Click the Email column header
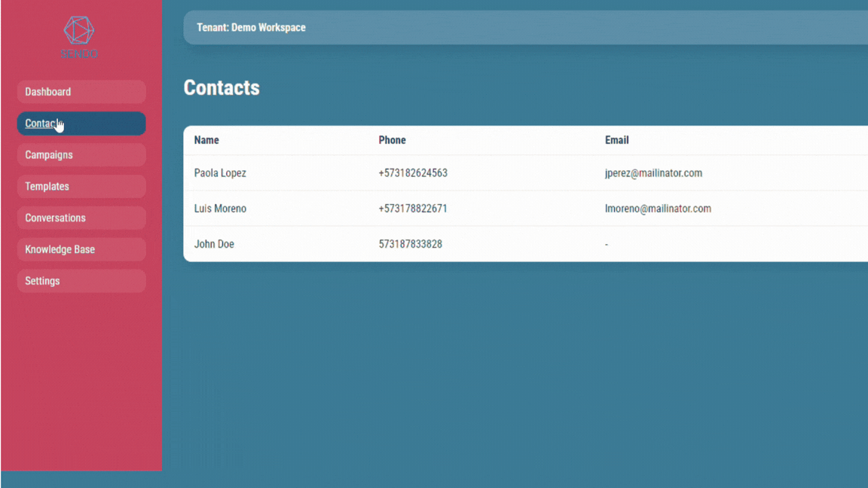The height and width of the screenshot is (488, 868). [616, 140]
